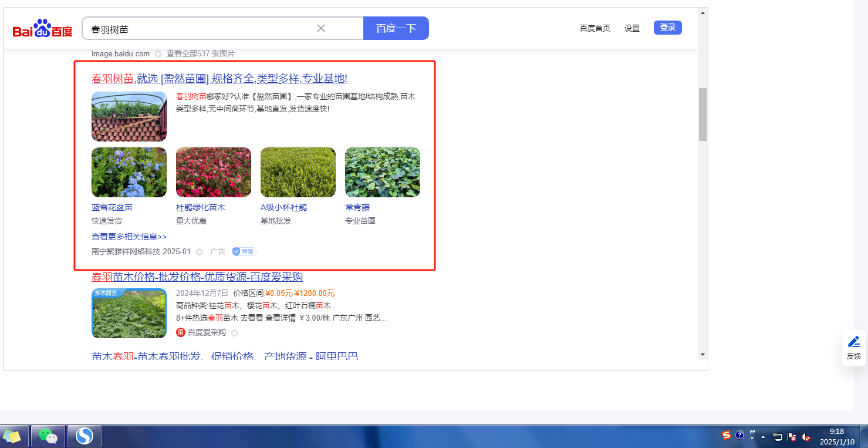Screen dimensions: 868x448
Task: Click the muted volume tray icon
Action: [x=806, y=437]
